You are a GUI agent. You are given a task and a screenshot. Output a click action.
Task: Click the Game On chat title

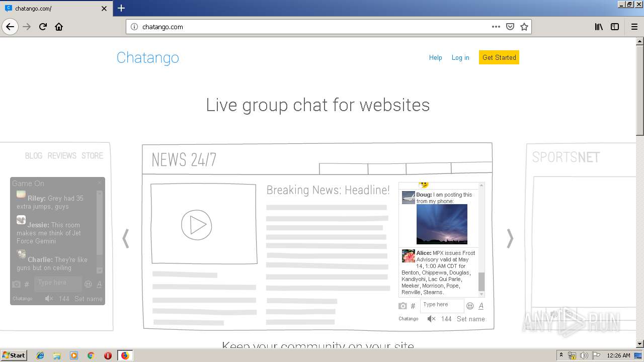click(x=28, y=184)
